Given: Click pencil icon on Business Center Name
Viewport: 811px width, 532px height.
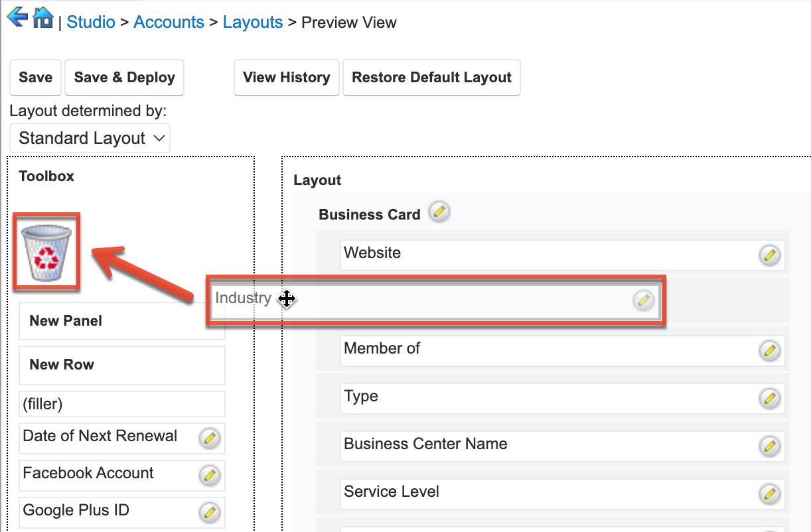Looking at the screenshot, I should point(769,446).
